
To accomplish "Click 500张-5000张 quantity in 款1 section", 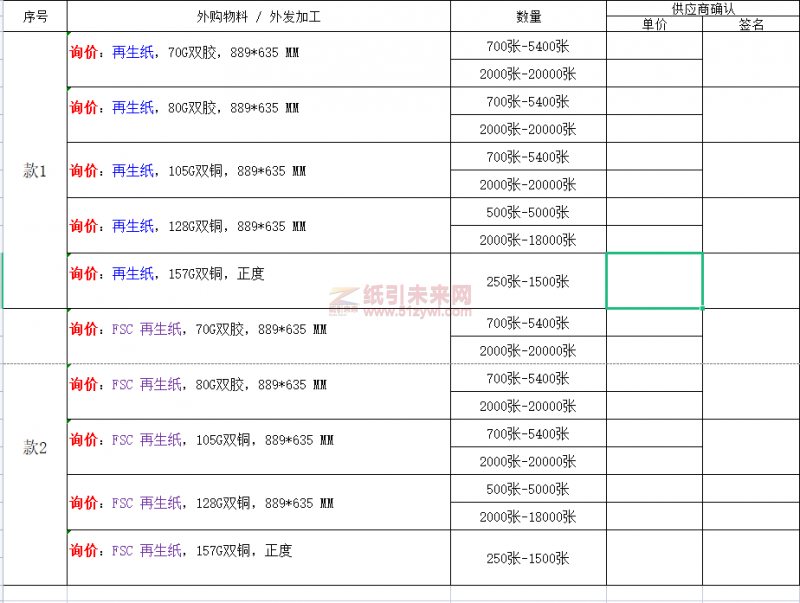I will click(528, 212).
